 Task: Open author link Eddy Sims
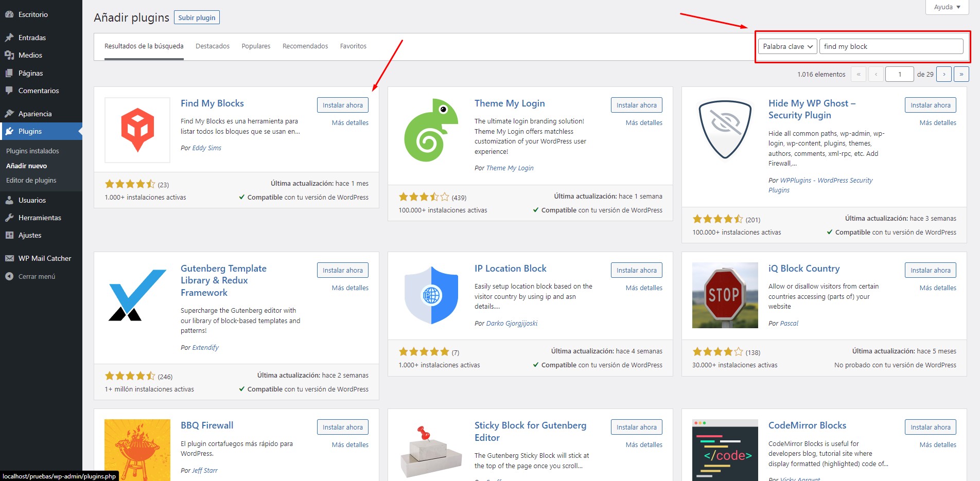[207, 148]
